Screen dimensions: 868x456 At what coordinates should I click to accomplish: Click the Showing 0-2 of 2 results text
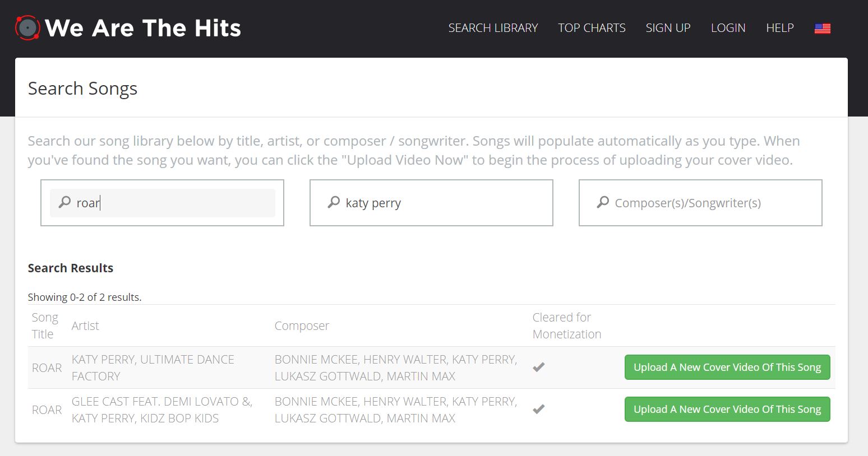tap(85, 297)
